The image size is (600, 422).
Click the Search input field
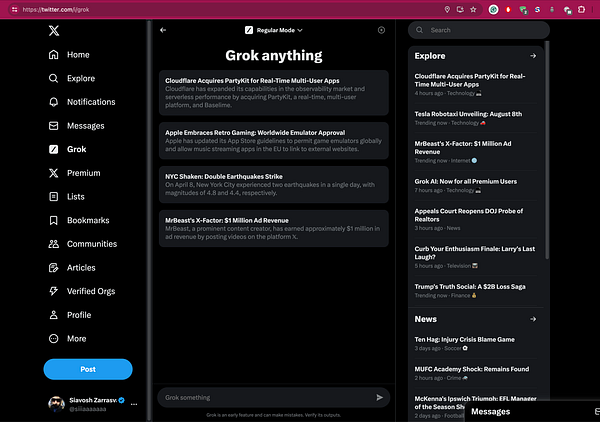[x=479, y=30]
